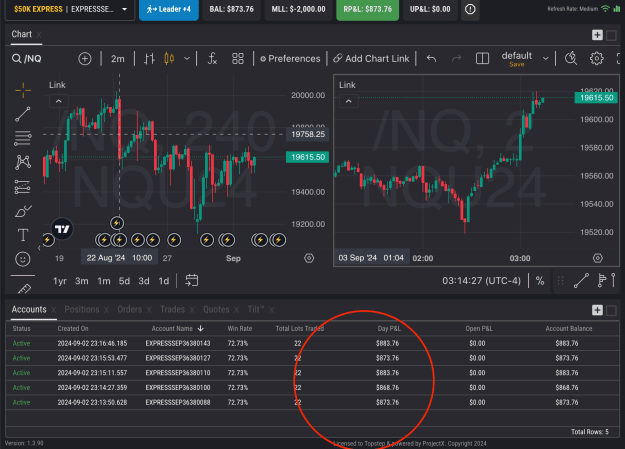Select the EXPRESSSEP36380143 account row

coord(312,343)
